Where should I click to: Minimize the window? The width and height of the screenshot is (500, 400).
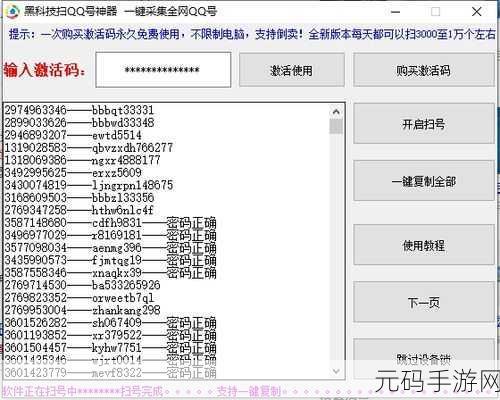395,12
